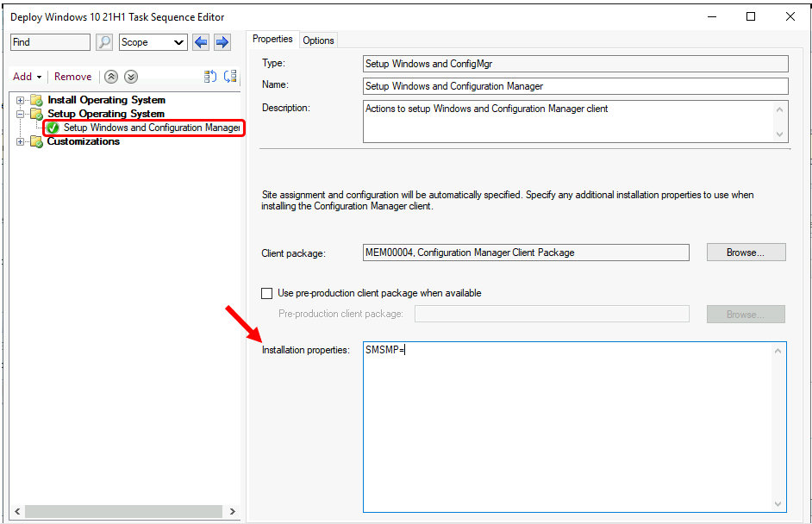Image resolution: width=812 pixels, height=524 pixels.
Task: Expand the Customizations group
Action: click(20, 142)
